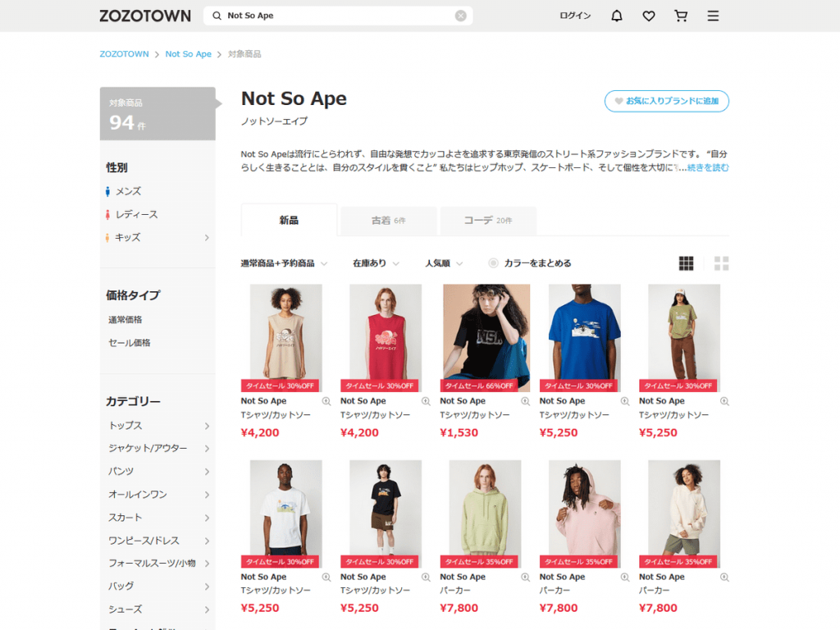Open blue T-shirt thumbnail
The width and height of the screenshot is (840, 630).
click(x=584, y=338)
